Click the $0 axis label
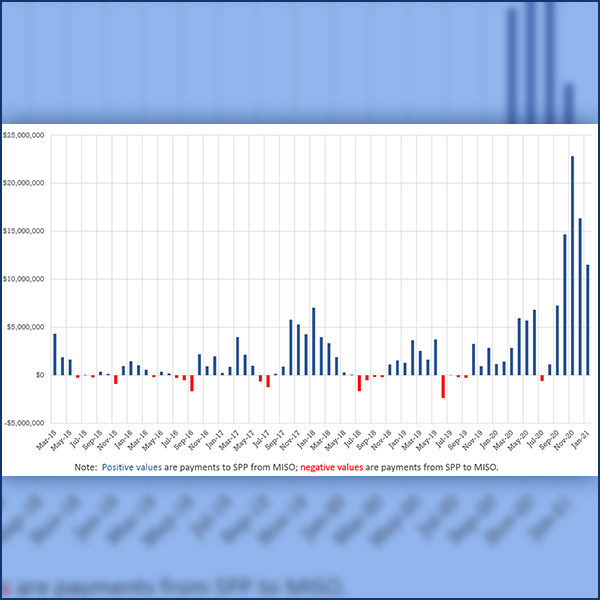The image size is (600, 600). 40,375
